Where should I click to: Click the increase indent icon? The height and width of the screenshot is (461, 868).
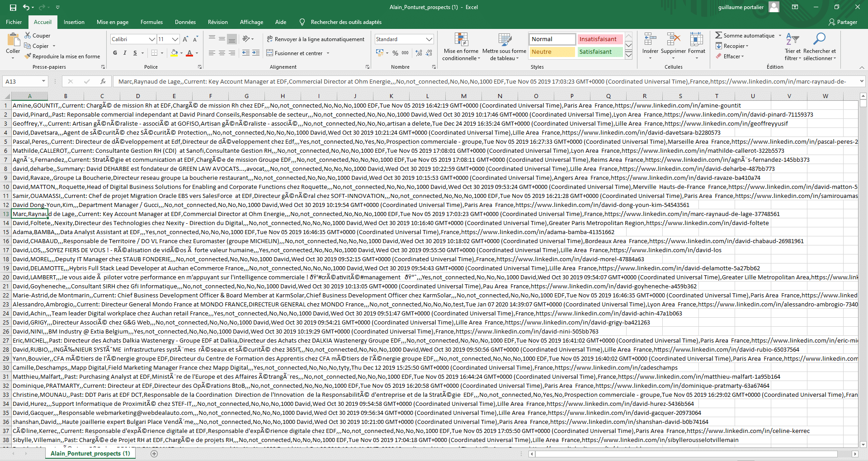point(256,53)
